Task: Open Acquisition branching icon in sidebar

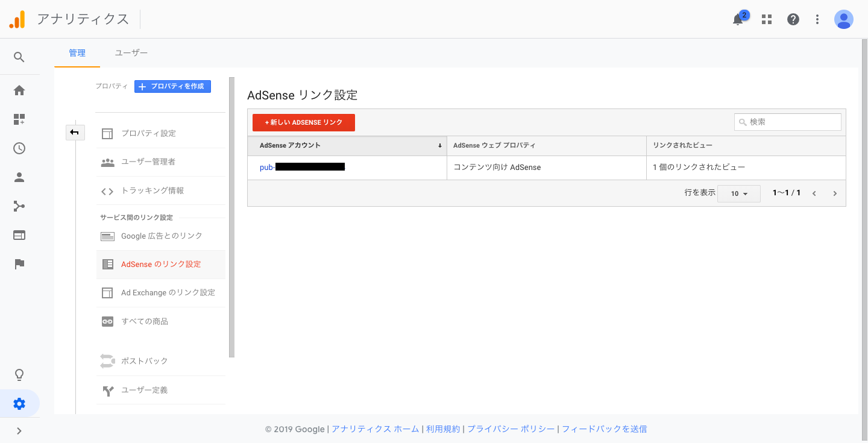Action: 19,206
